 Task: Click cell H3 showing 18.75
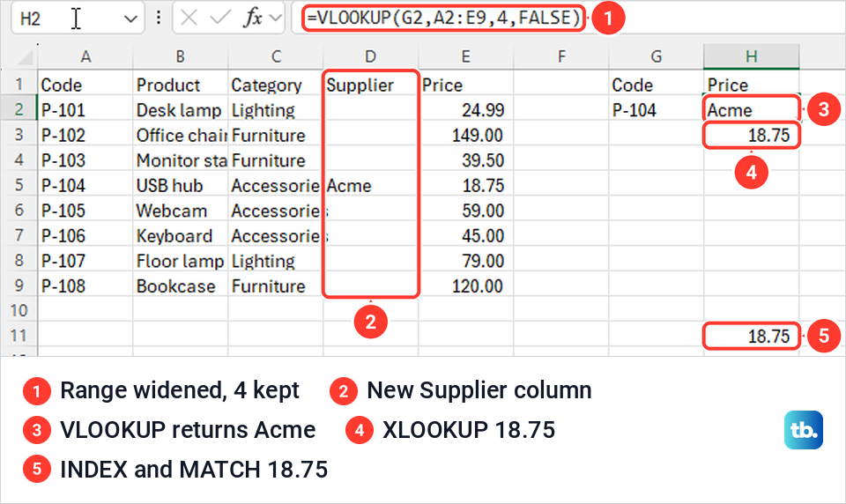pyautogui.click(x=752, y=135)
